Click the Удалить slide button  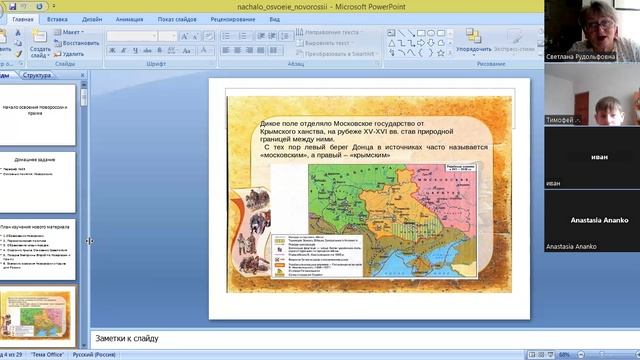click(69, 54)
